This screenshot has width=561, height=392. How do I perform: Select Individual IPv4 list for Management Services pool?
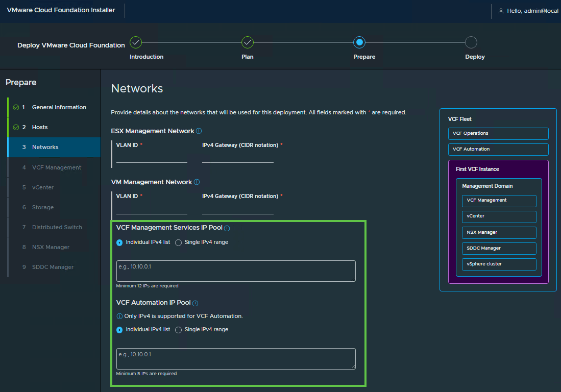(119, 242)
